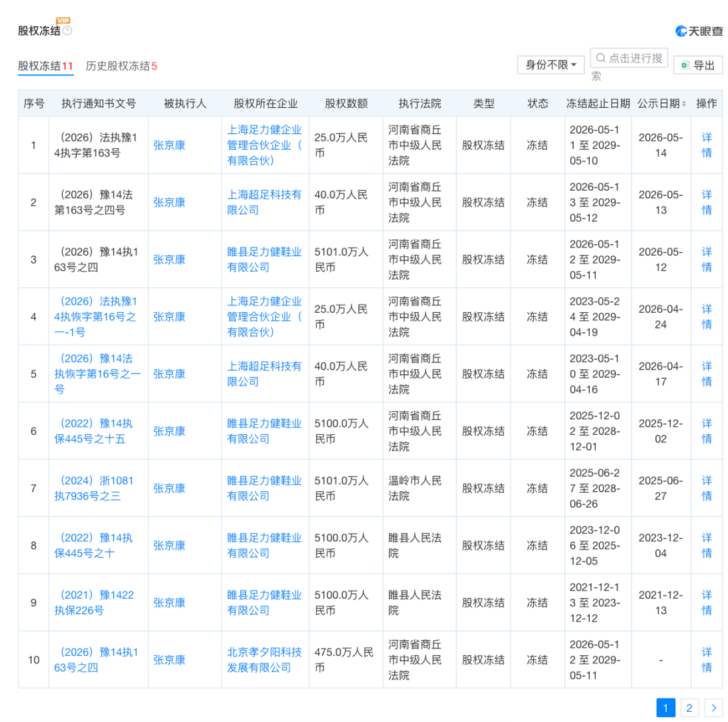Open document (2026)豫14执163号之四 in row 10
Screen dimensions: 728x722
(x=96, y=660)
